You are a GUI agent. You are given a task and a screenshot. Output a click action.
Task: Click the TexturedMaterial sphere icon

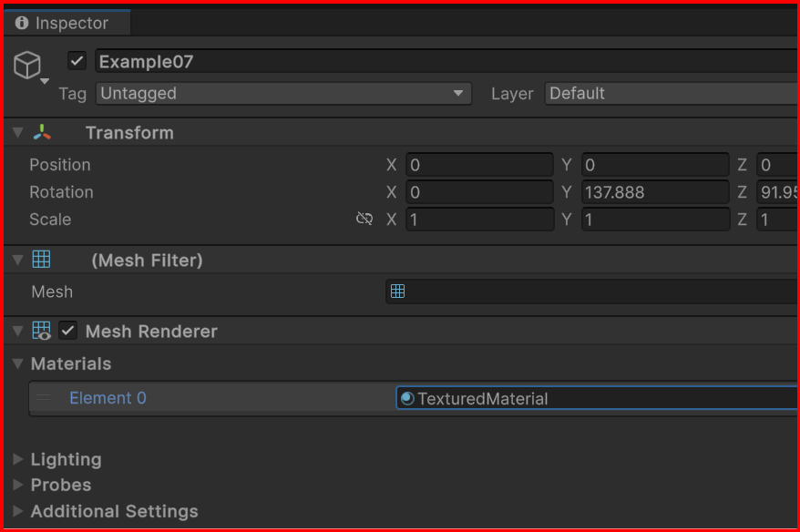coord(407,399)
